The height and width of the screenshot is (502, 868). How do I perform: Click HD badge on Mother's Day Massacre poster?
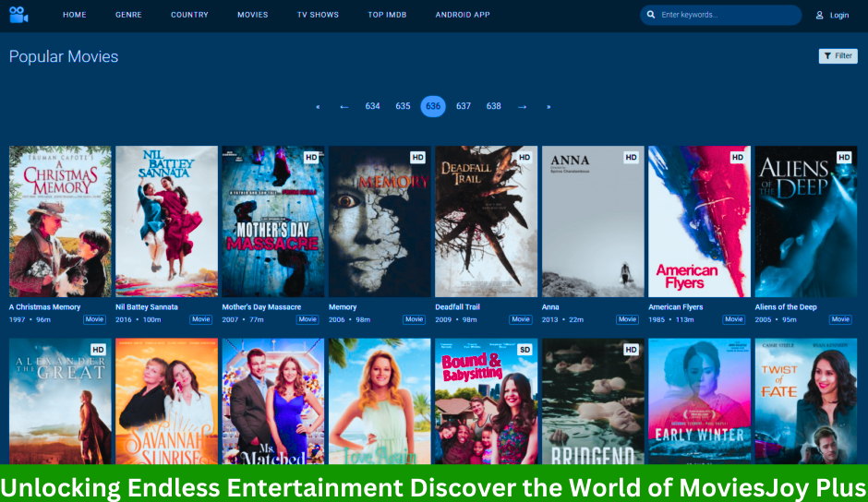click(x=312, y=157)
